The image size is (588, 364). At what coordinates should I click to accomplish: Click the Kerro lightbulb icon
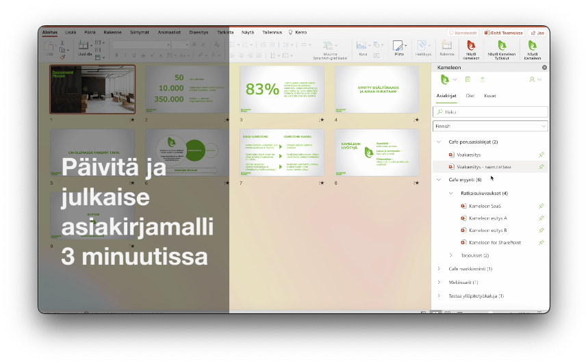[x=291, y=32]
